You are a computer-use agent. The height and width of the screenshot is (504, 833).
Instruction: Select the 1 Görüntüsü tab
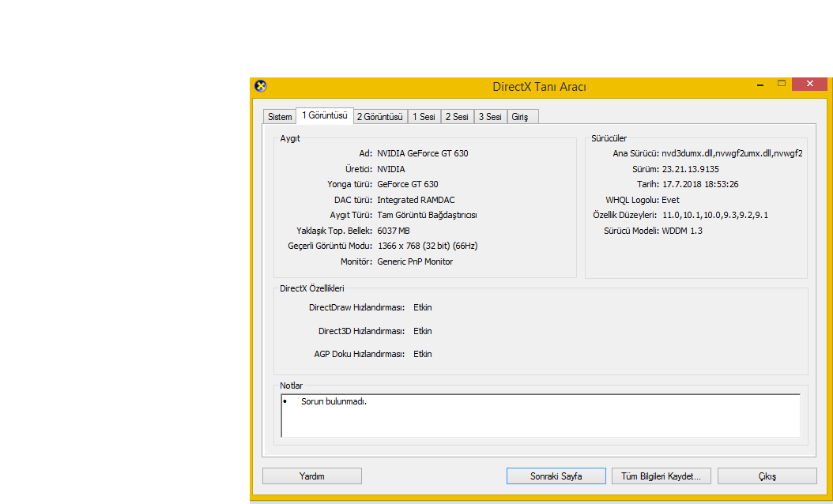324,115
